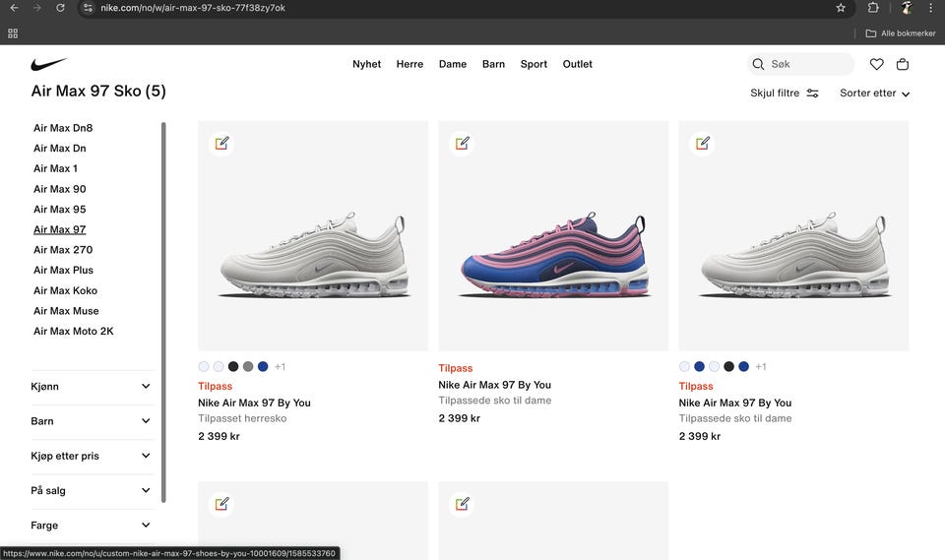Viewport: 945px width, 560px height.
Task: Select Air Max Dn category
Action: (x=60, y=149)
